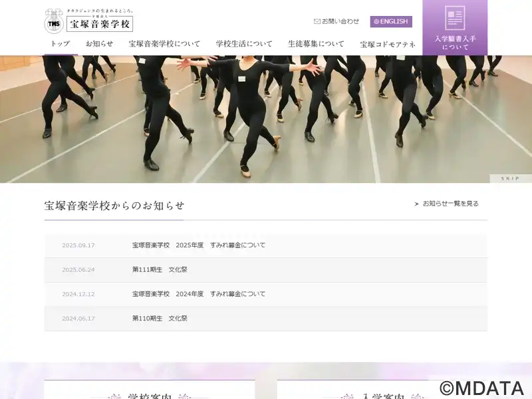This screenshot has width=532, height=399.
Task: Click the document icon above 入学願書入手
Action: [x=455, y=18]
